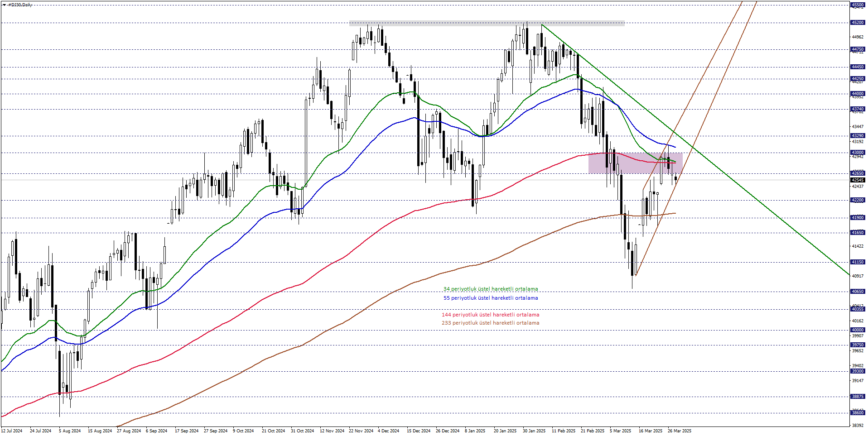Click the 12 Jul 2024 date label
Screen dimensions: 868x436
point(11,431)
